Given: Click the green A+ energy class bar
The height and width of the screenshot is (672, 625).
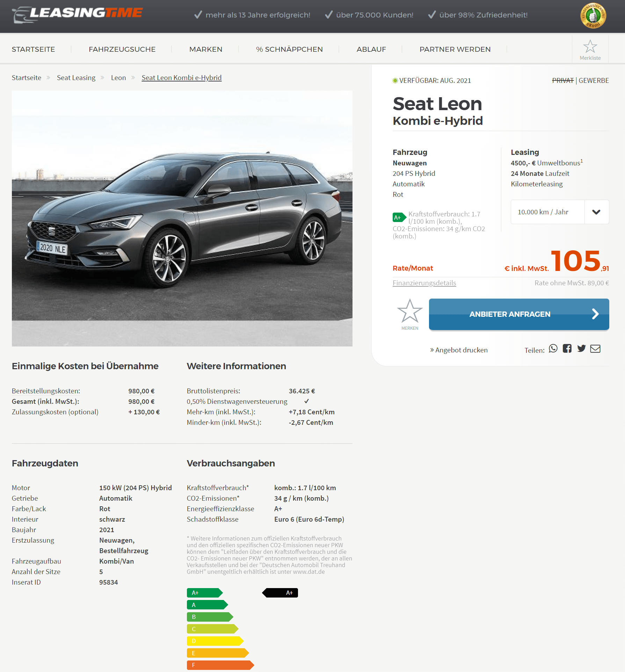Looking at the screenshot, I should tap(205, 593).
